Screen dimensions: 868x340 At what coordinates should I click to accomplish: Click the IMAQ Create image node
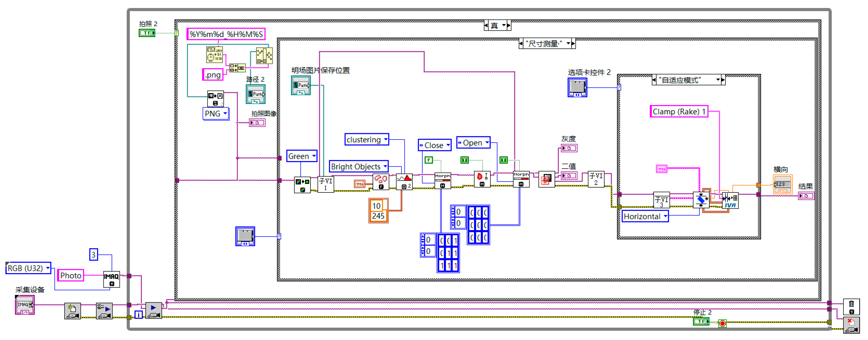pyautogui.click(x=111, y=279)
